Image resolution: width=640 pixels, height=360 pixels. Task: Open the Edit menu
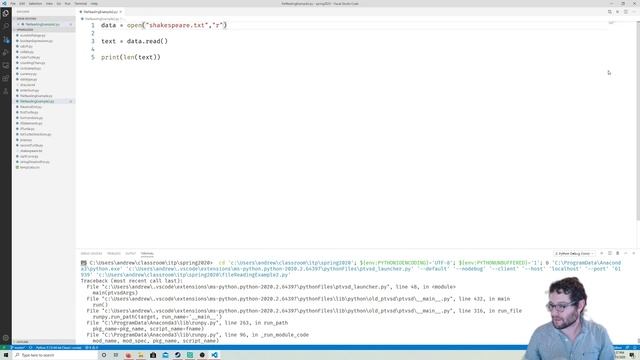[x=22, y=4]
